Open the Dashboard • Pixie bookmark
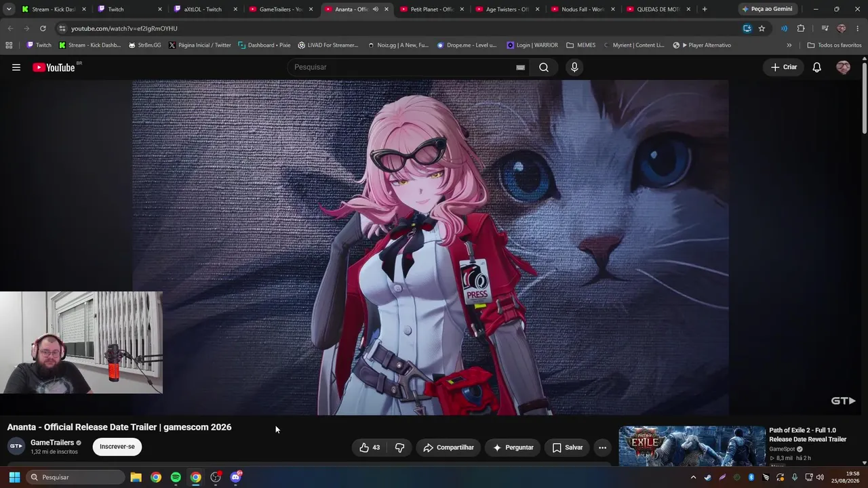868x488 pixels. click(x=264, y=45)
